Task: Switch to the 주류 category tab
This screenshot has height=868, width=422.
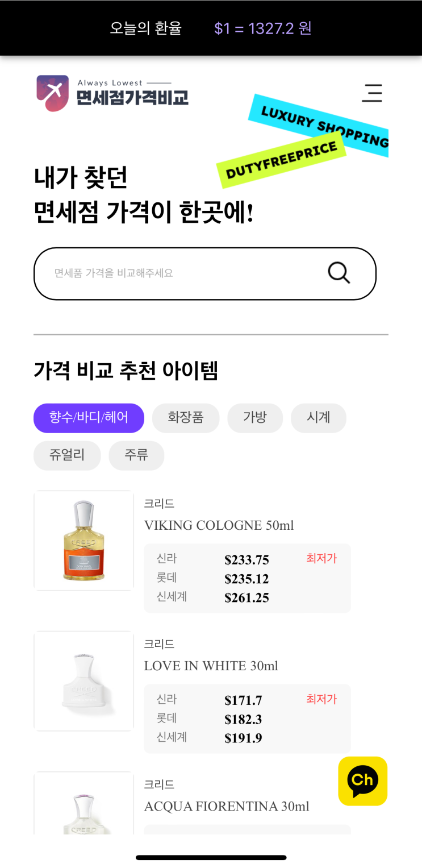Action: (136, 455)
